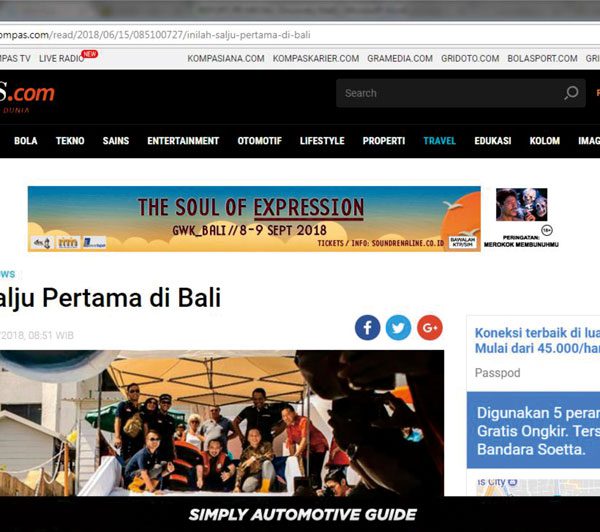
Task: Click the Passpod advertiser label
Action: [497, 373]
